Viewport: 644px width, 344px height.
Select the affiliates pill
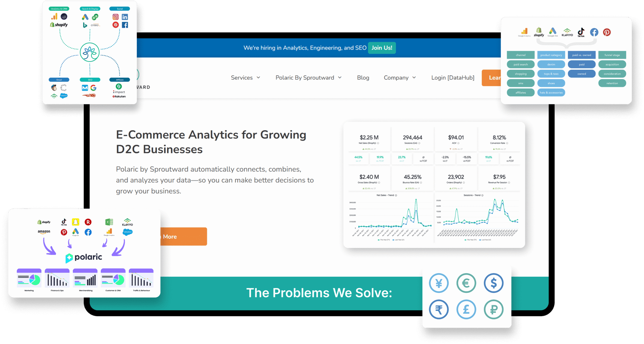pos(520,93)
